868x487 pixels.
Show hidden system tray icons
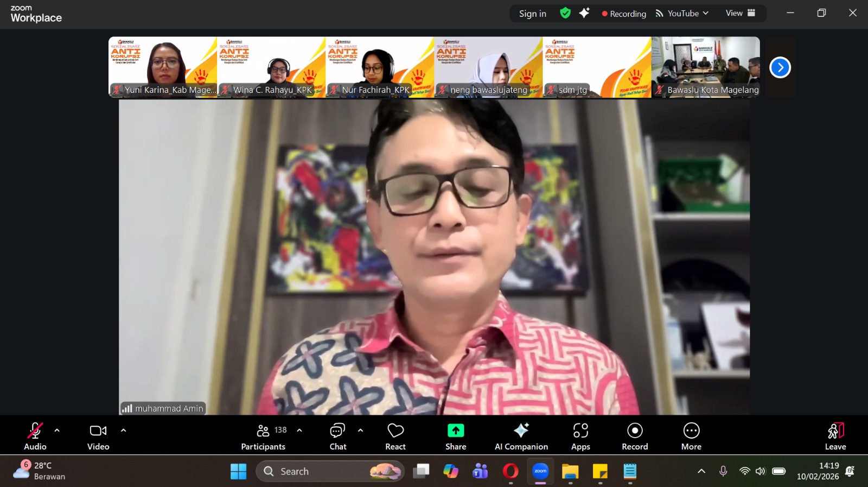pos(701,471)
